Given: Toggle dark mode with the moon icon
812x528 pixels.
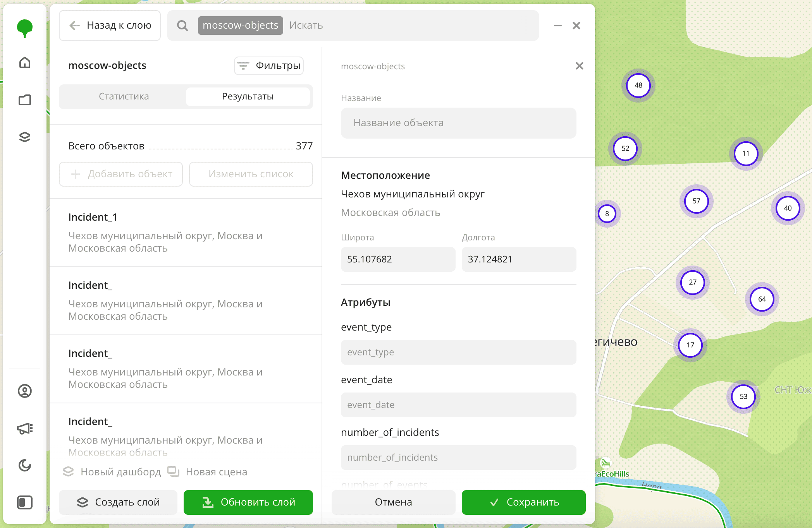Looking at the screenshot, I should tap(25, 466).
